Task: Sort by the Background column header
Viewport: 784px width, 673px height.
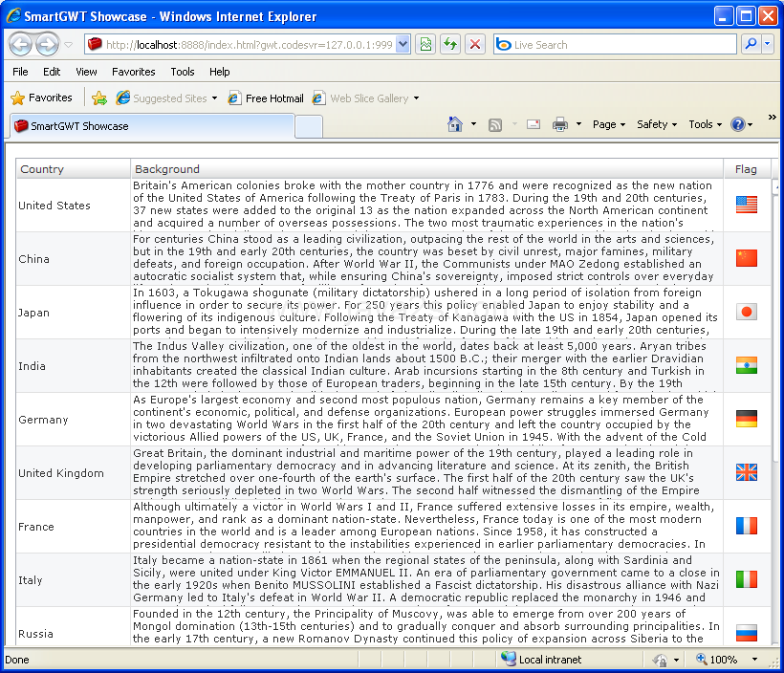Action: pyautogui.click(x=427, y=169)
